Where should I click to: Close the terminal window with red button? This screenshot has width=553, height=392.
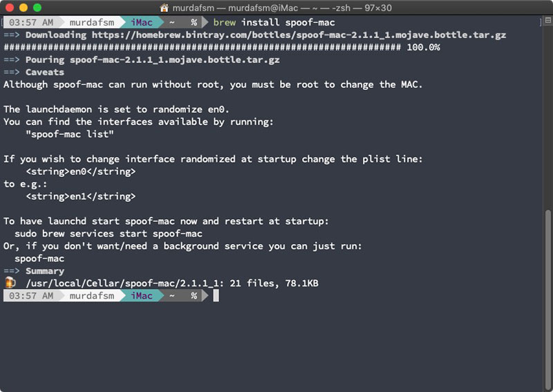pos(10,8)
